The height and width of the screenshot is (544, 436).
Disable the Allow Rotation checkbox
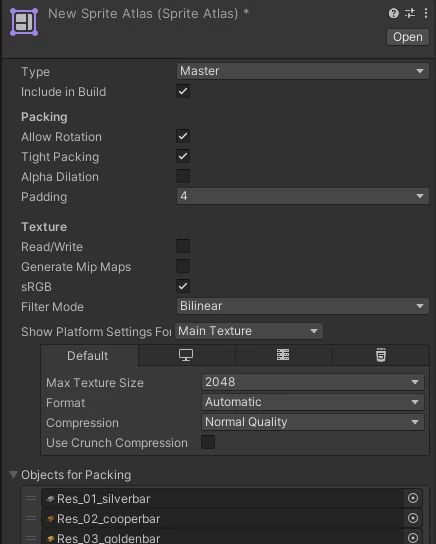click(183, 136)
